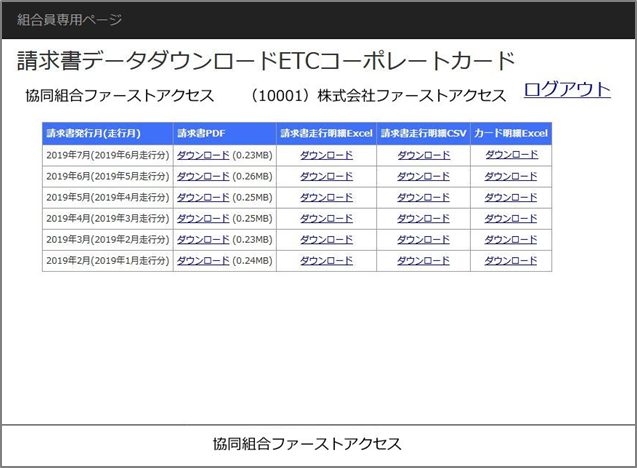Download 請求書走行明細CSV for 2019年4月 row
Image resolution: width=637 pixels, height=468 pixels.
[x=423, y=219]
